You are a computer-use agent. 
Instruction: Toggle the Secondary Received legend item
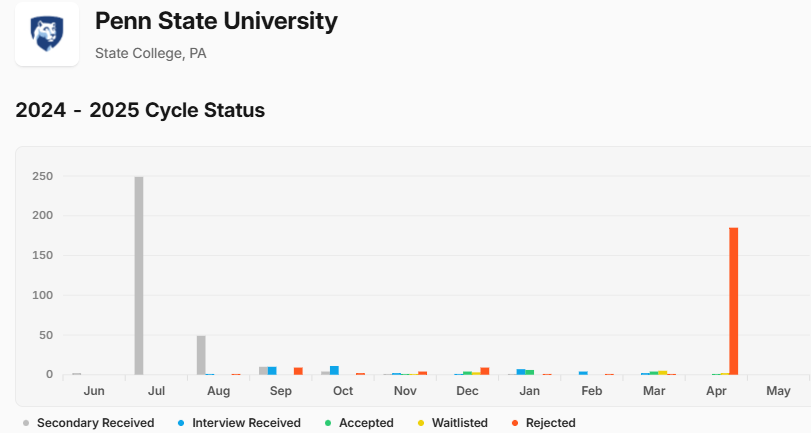pyautogui.click(x=95, y=423)
